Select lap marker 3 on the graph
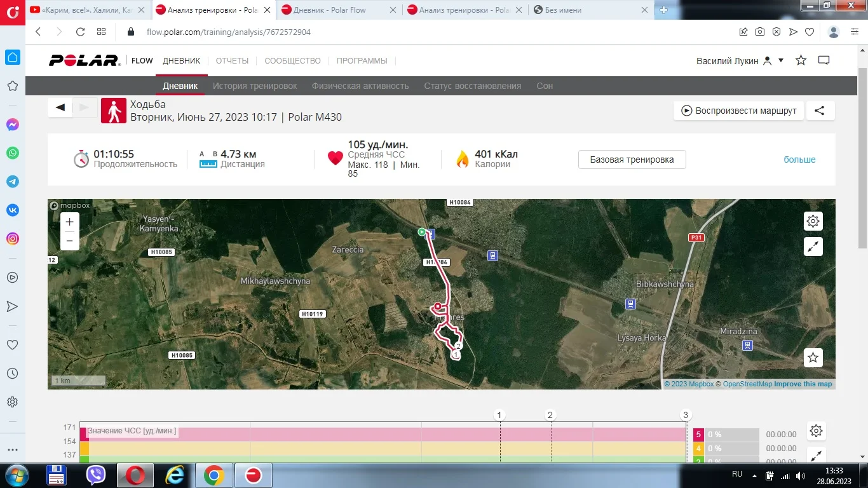The height and width of the screenshot is (488, 868). (x=686, y=415)
